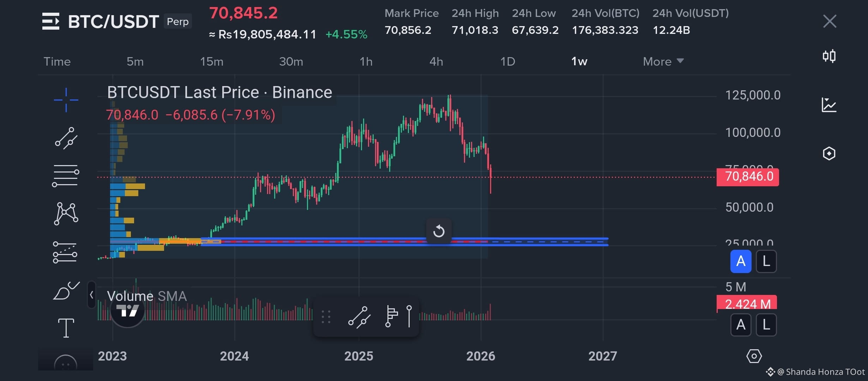The width and height of the screenshot is (868, 381).
Task: Select the 1D timeframe
Action: pyautogui.click(x=508, y=62)
